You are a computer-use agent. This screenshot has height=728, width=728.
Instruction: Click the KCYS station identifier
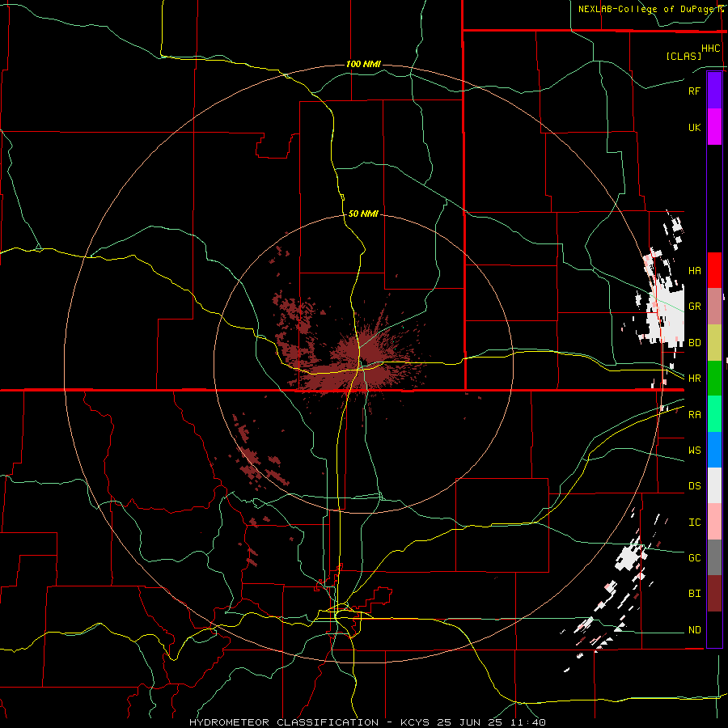click(x=415, y=722)
